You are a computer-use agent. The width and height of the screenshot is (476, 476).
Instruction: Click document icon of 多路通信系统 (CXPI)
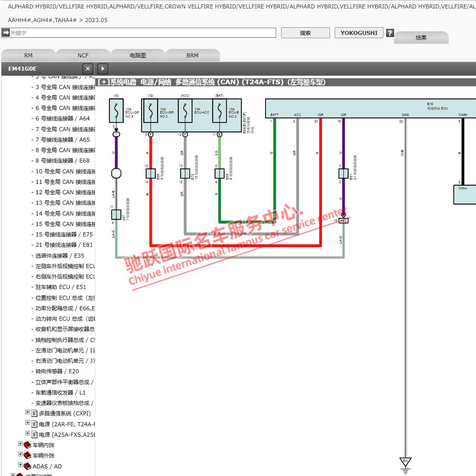(x=34, y=414)
